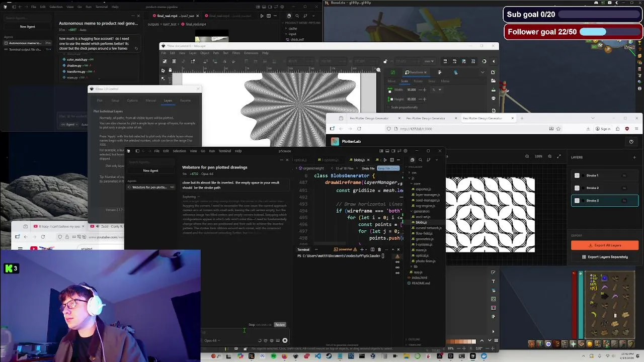Open a new browser tab with plus

click(x=522, y=118)
